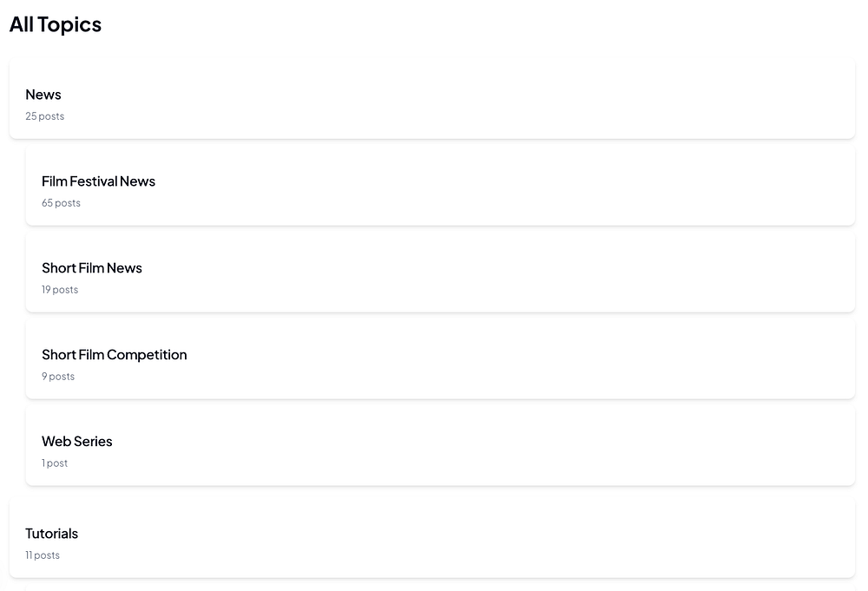Select the Short Film News title
868x591 pixels.
pos(91,268)
